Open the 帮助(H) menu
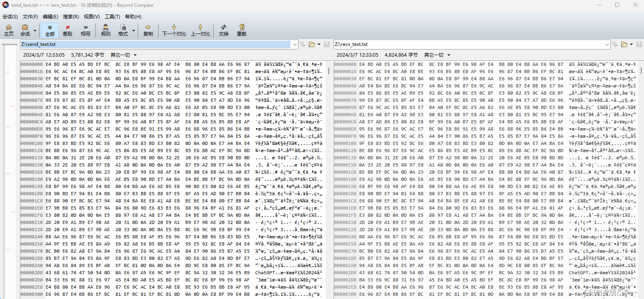Image resolution: width=644 pixels, height=299 pixels. pyautogui.click(x=133, y=16)
